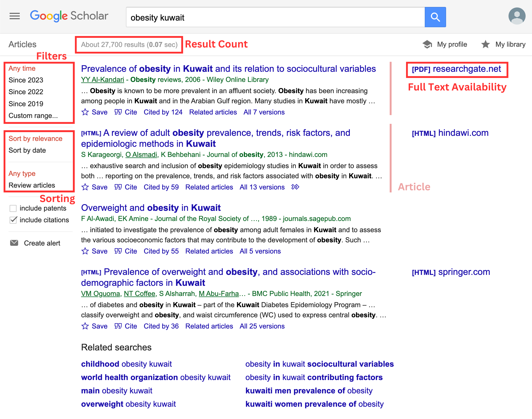This screenshot has width=532, height=419.
Task: Click the Save star for the Al-Kandari article
Action: pos(85,112)
